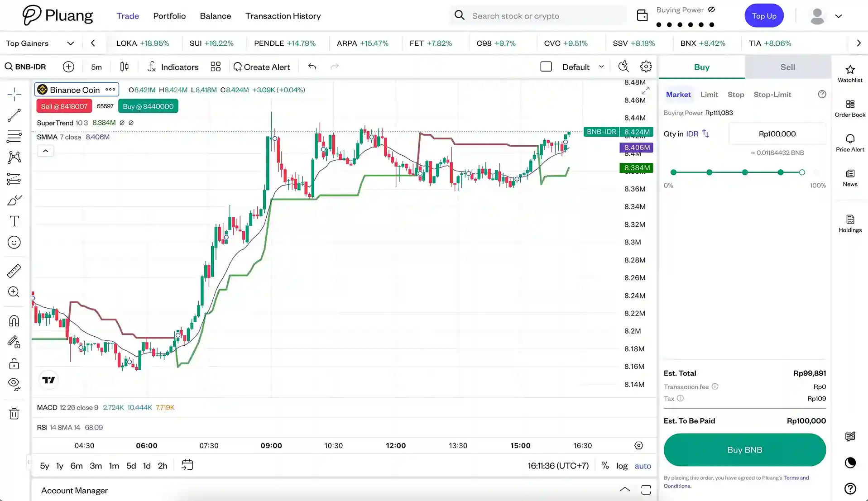The image size is (868, 501).
Task: Open the BNB-IDR symbol search
Action: [25, 67]
